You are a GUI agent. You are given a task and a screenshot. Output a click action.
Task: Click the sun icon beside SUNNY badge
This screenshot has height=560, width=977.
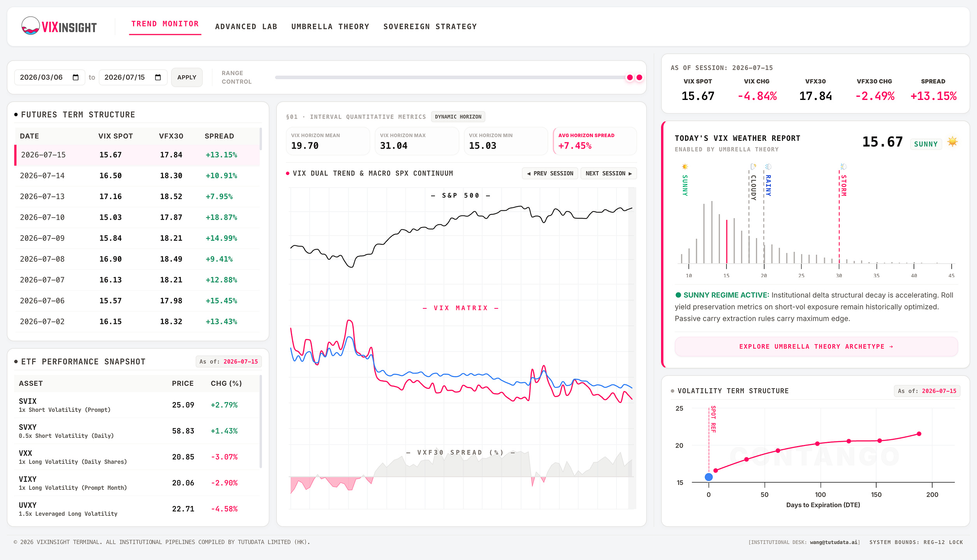[952, 142]
